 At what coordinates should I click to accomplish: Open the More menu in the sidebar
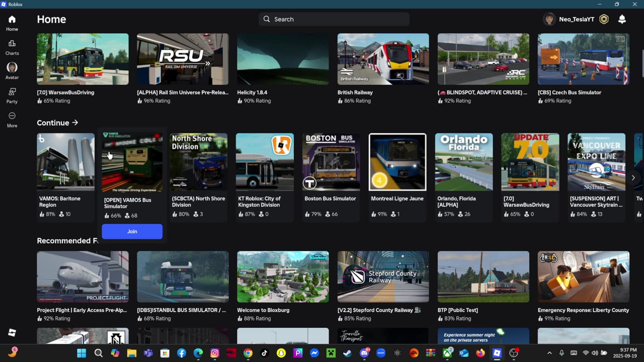[x=12, y=120]
